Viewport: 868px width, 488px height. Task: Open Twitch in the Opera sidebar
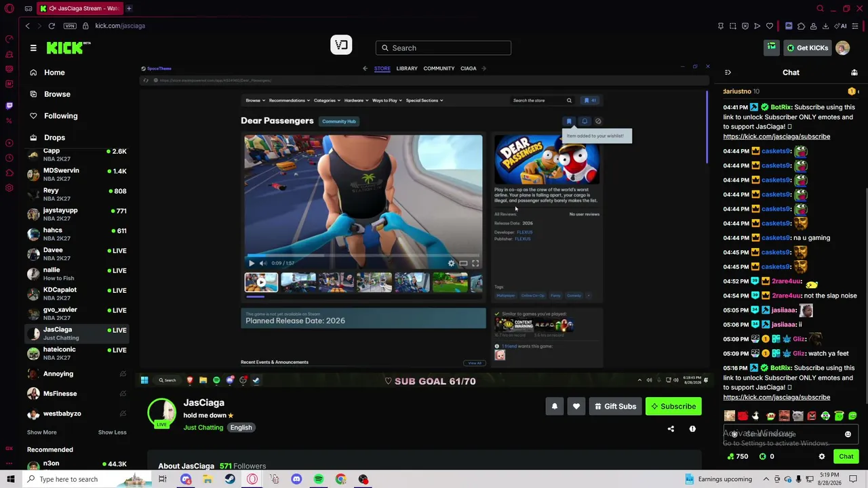pos(9,106)
